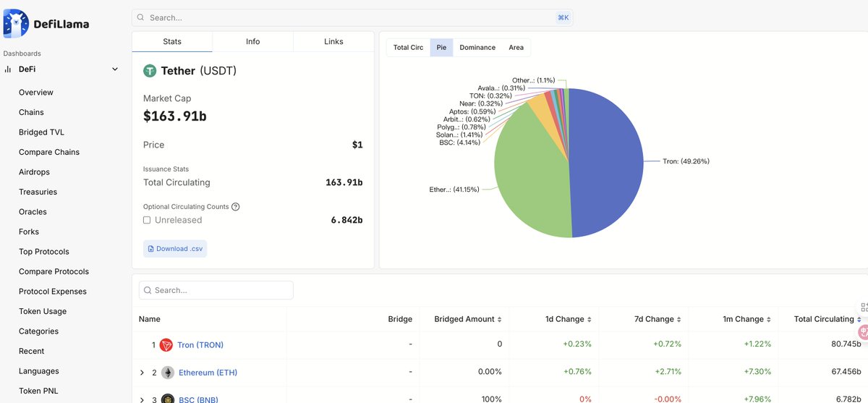The height and width of the screenshot is (403, 868).
Task: Click the pink round icon at the right edge
Action: [863, 331]
